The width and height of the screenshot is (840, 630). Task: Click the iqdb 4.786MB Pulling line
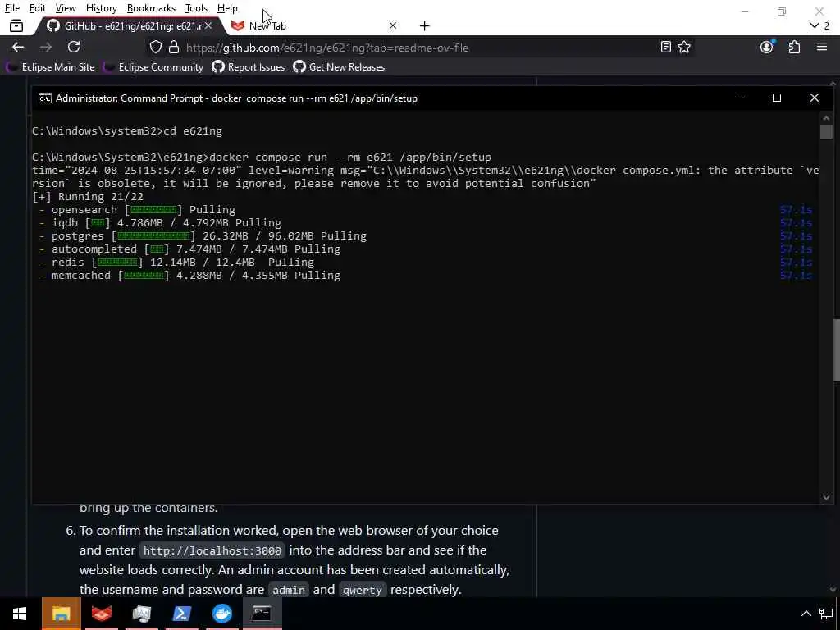[x=160, y=222]
